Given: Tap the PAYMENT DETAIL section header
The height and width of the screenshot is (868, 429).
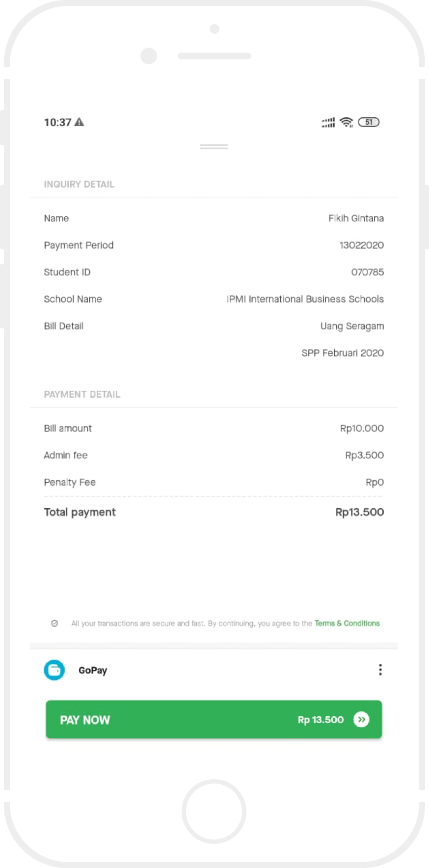Looking at the screenshot, I should point(82,394).
